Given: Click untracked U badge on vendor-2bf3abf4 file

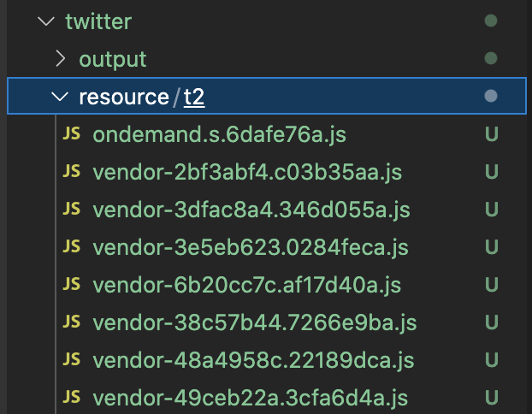Looking at the screenshot, I should click(x=491, y=172).
